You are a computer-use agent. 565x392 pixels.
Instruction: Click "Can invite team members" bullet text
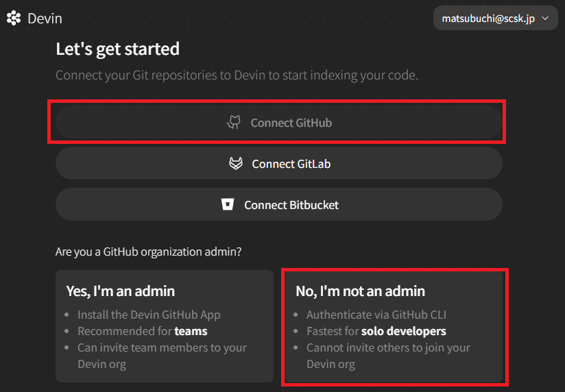pyautogui.click(x=162, y=347)
